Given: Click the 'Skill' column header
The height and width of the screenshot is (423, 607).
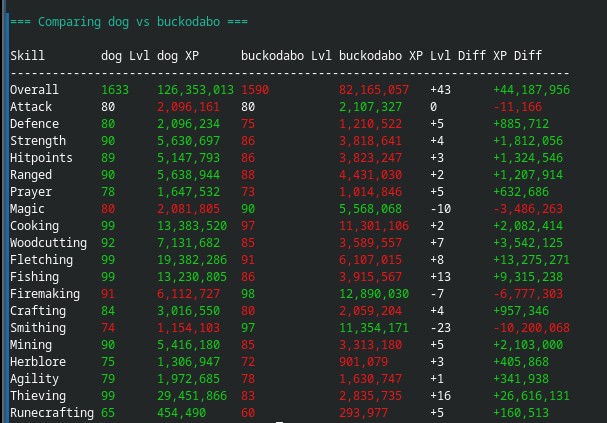Looking at the screenshot, I should 27,56.
